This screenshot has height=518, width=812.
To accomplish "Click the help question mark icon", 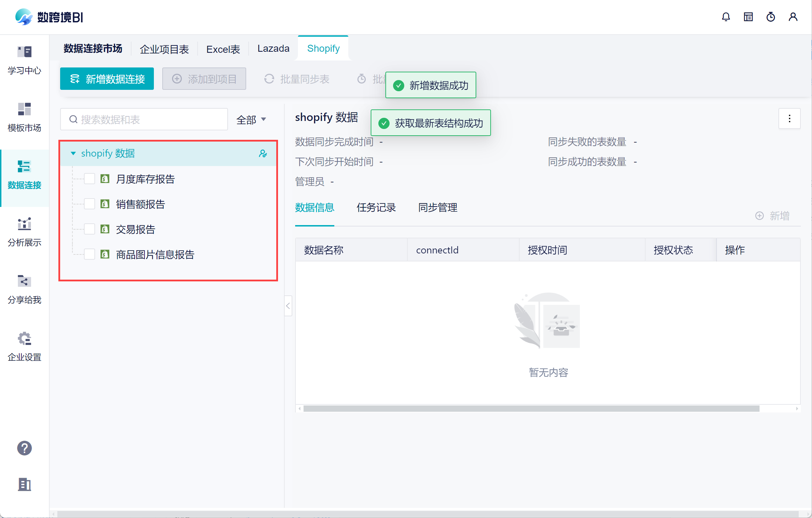I will [x=24, y=448].
